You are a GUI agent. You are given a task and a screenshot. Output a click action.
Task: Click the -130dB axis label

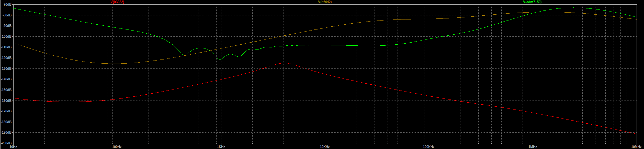pos(6,68)
